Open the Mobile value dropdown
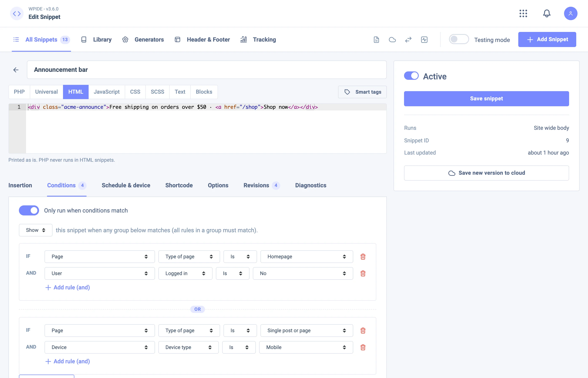Screen dimensions: 588x378 pos(306,347)
